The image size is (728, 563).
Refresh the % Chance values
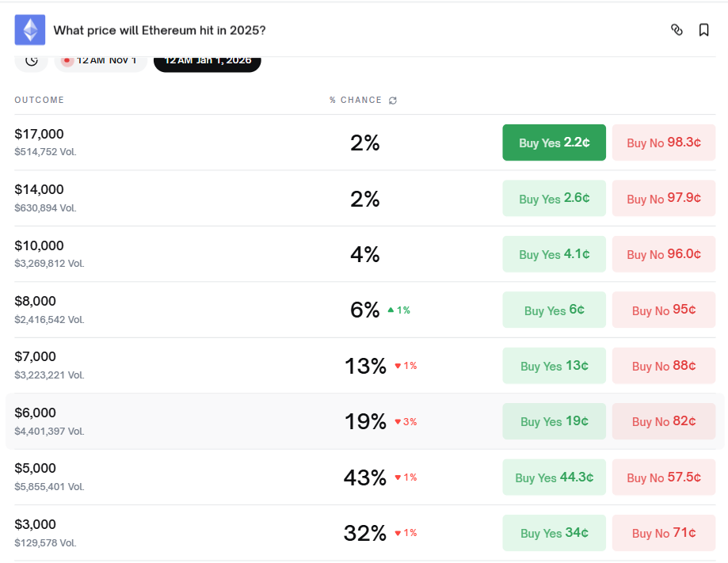click(x=393, y=100)
